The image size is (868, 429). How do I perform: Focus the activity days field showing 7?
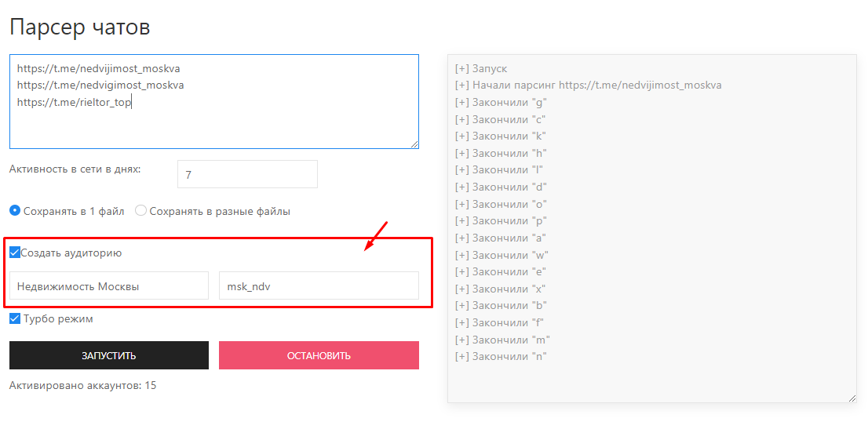tap(247, 174)
